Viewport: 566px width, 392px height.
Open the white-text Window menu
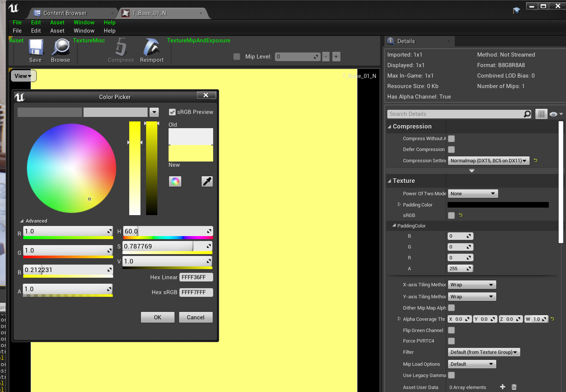(x=84, y=31)
